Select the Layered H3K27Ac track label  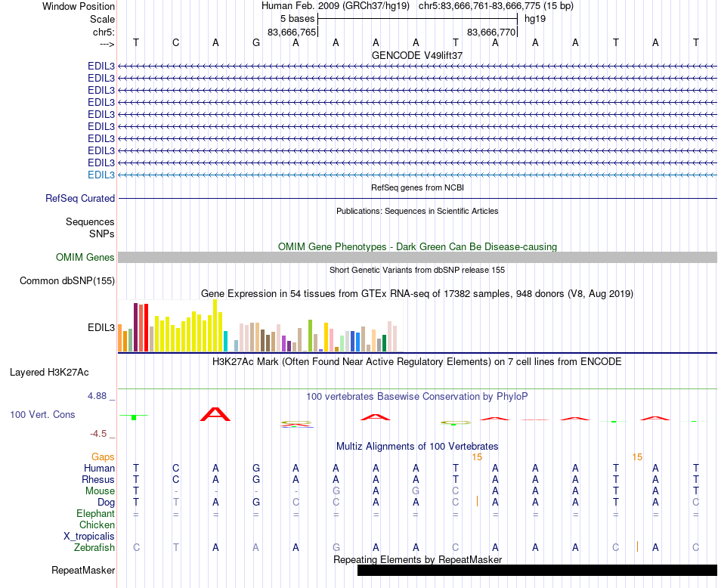pyautogui.click(x=49, y=373)
